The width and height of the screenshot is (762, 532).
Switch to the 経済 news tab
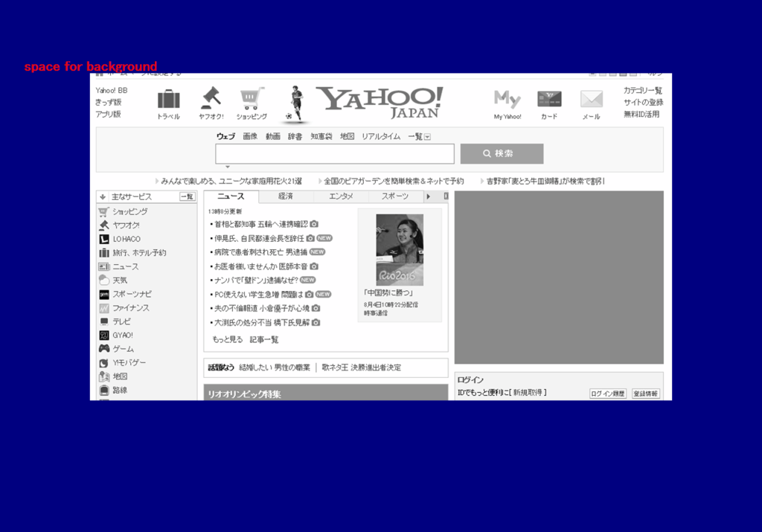pyautogui.click(x=286, y=196)
